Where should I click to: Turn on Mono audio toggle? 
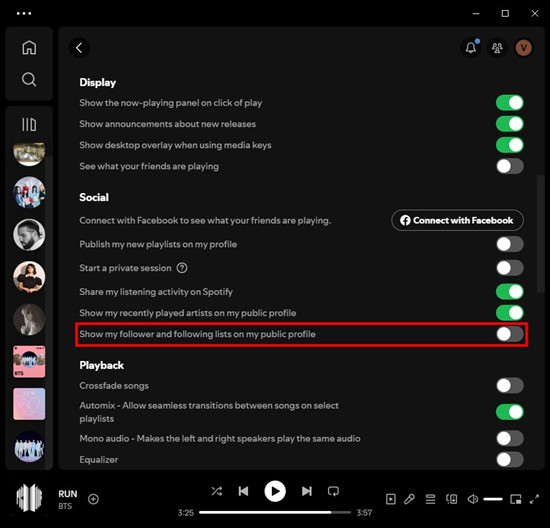click(510, 438)
